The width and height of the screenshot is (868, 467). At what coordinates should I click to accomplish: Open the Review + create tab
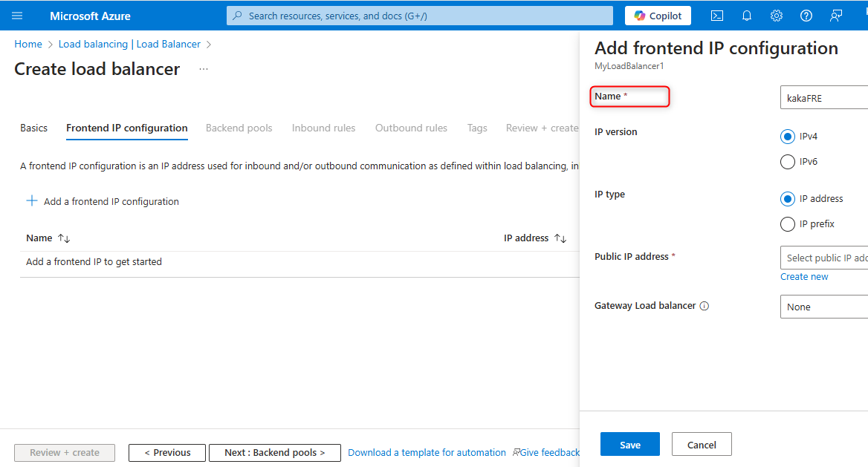[x=542, y=128]
